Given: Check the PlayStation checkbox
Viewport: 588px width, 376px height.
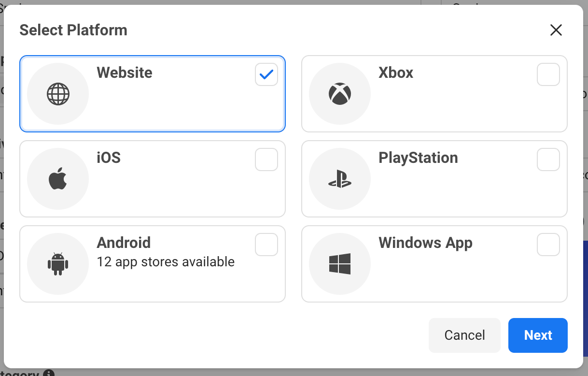Looking at the screenshot, I should pos(548,159).
